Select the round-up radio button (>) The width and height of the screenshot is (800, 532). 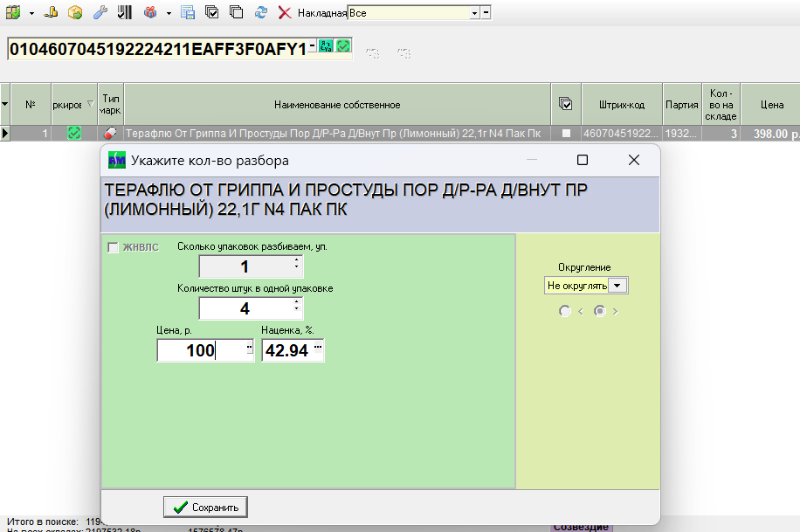point(600,311)
